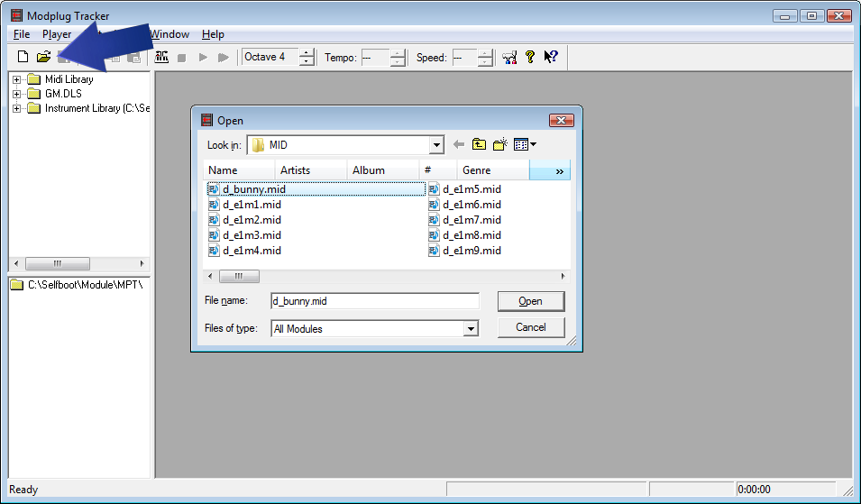
Task: Click the Cancel button in the dialog
Action: pyautogui.click(x=530, y=327)
